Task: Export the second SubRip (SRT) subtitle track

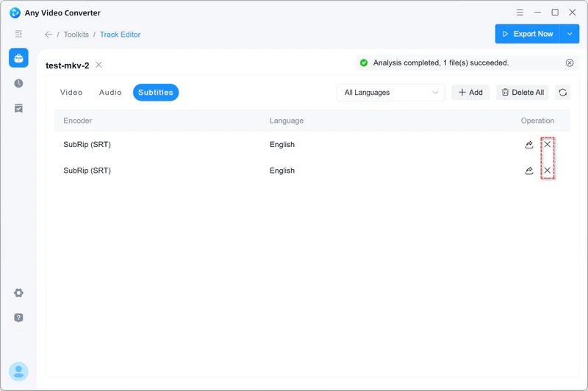Action: point(528,171)
